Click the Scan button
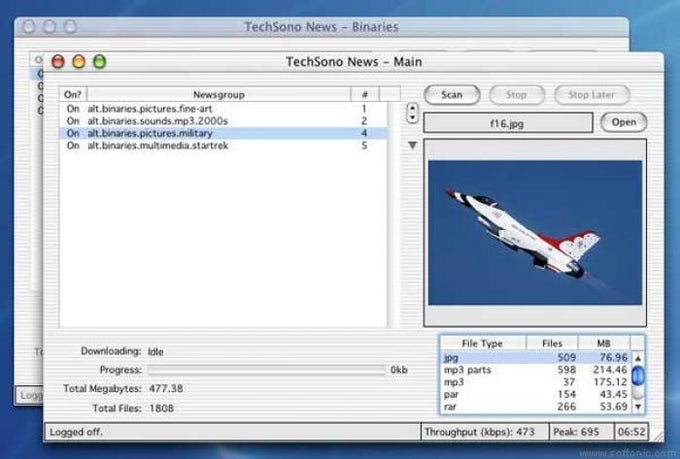680x459 pixels. coord(451,95)
